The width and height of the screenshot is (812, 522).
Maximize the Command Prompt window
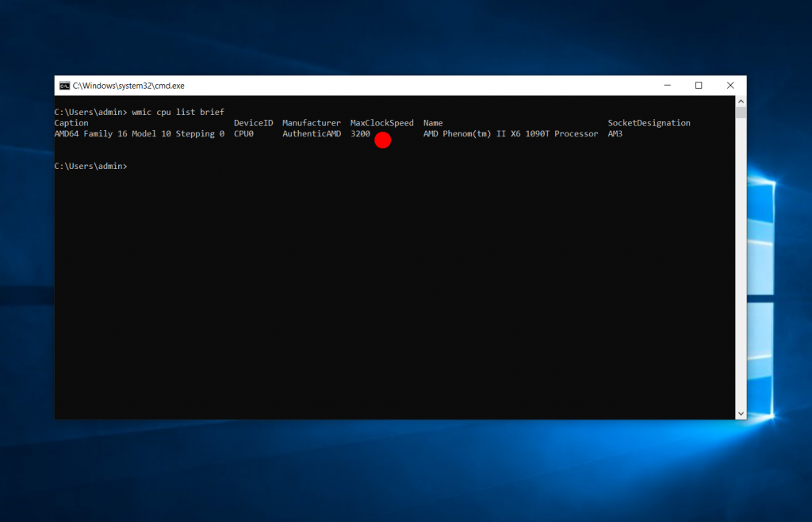(x=699, y=86)
